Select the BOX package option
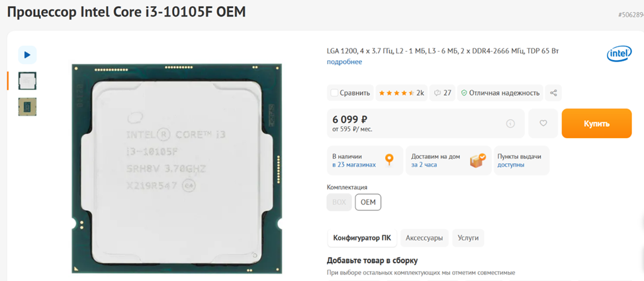 coord(340,202)
